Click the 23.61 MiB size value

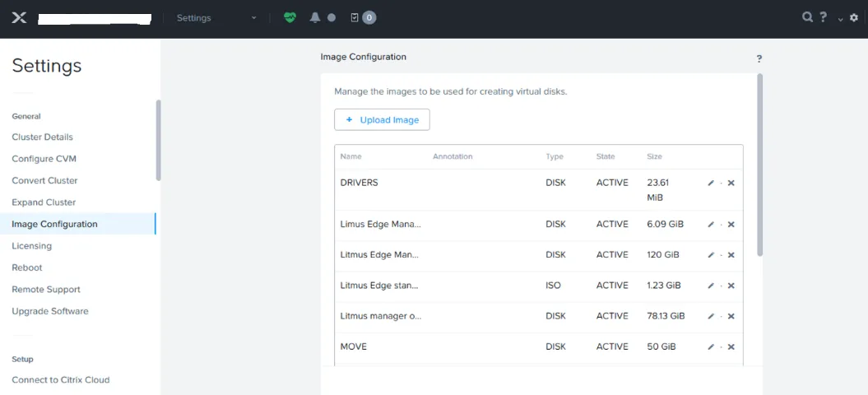657,190
